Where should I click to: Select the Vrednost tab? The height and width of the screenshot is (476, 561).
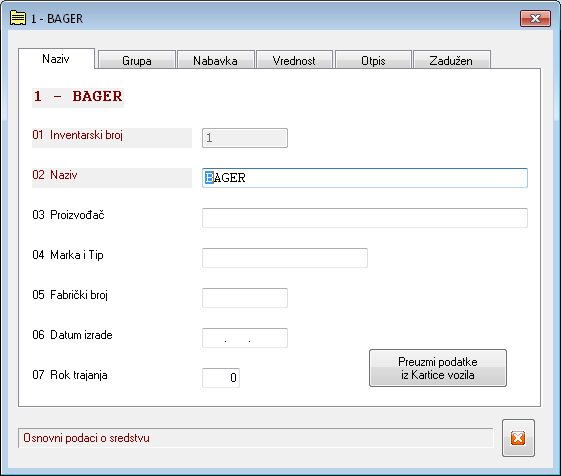pos(294,60)
